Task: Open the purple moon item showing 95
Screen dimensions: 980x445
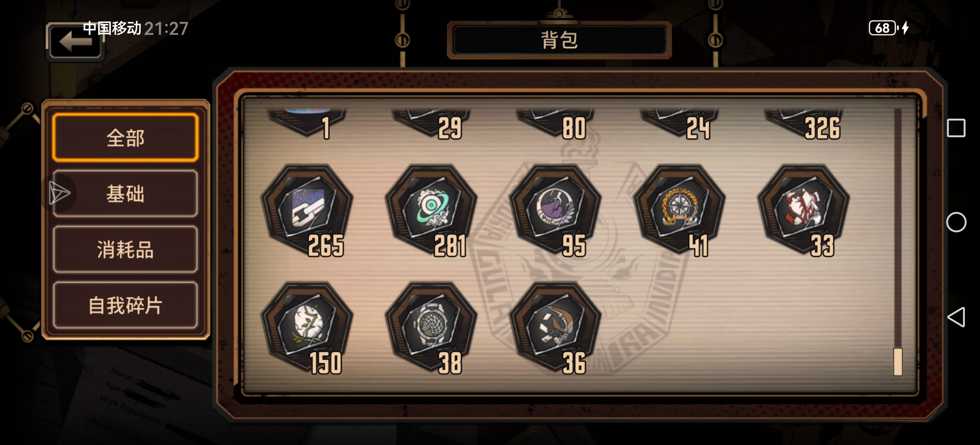Action: (x=555, y=209)
